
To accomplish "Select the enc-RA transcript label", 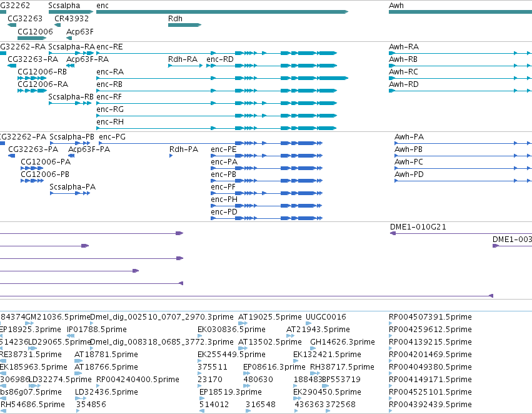I will (110, 71).
